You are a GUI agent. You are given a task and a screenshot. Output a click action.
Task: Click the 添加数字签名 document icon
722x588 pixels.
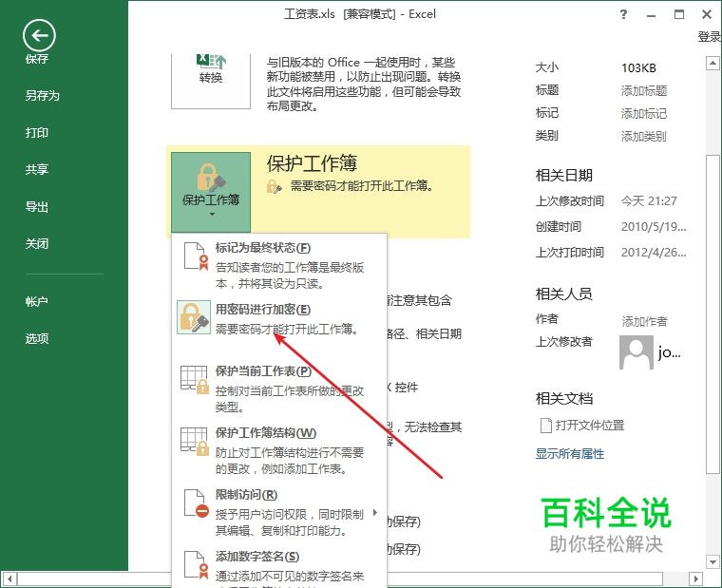pos(196,565)
